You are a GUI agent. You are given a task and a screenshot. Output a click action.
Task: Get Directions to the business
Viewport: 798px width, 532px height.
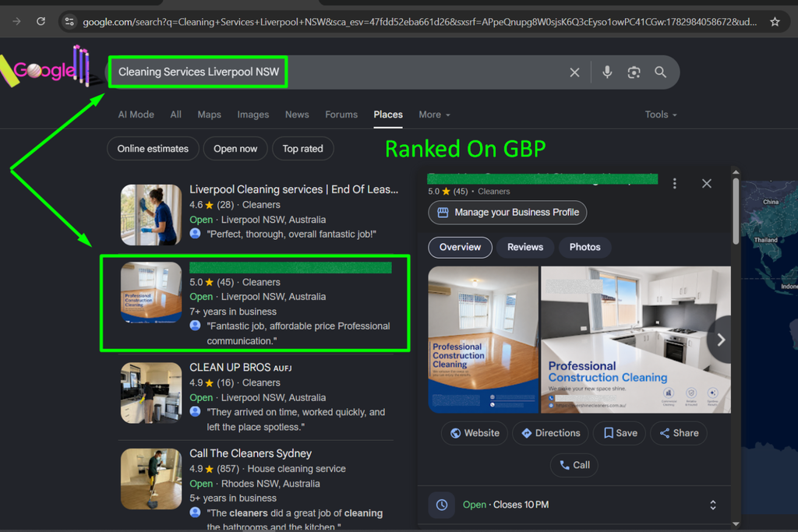coord(551,433)
